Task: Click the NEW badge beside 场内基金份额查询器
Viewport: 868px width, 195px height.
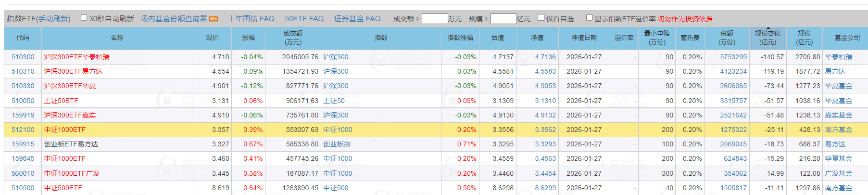Action: coord(214,19)
